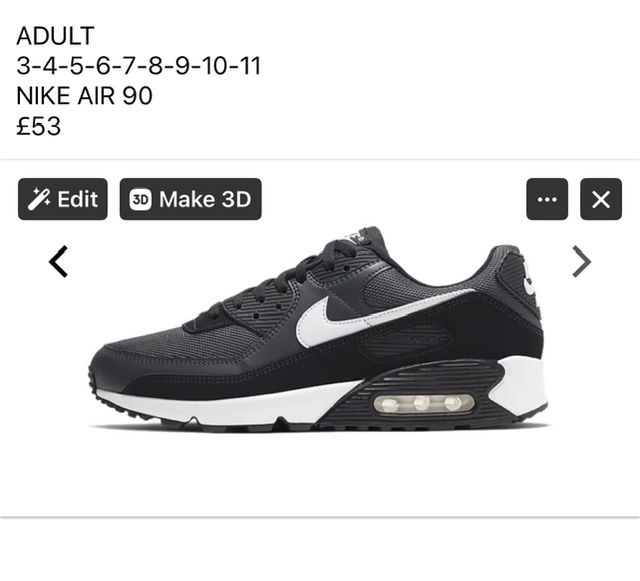Click the 3-4-5-6-7-8-9-10-11 sizes text
The image size is (640, 581).
pos(138,65)
